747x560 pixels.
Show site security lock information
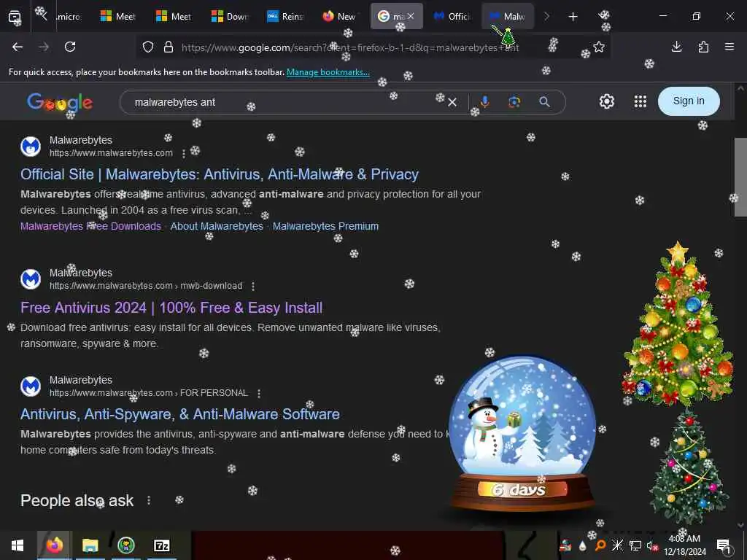(169, 47)
